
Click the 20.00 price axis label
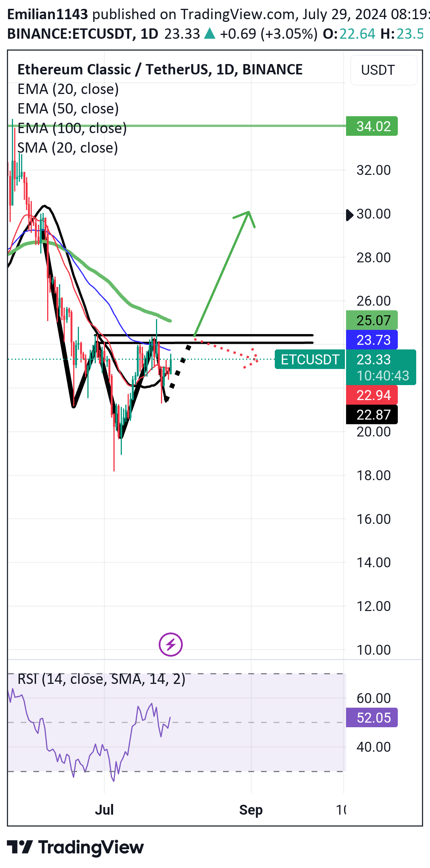(374, 432)
